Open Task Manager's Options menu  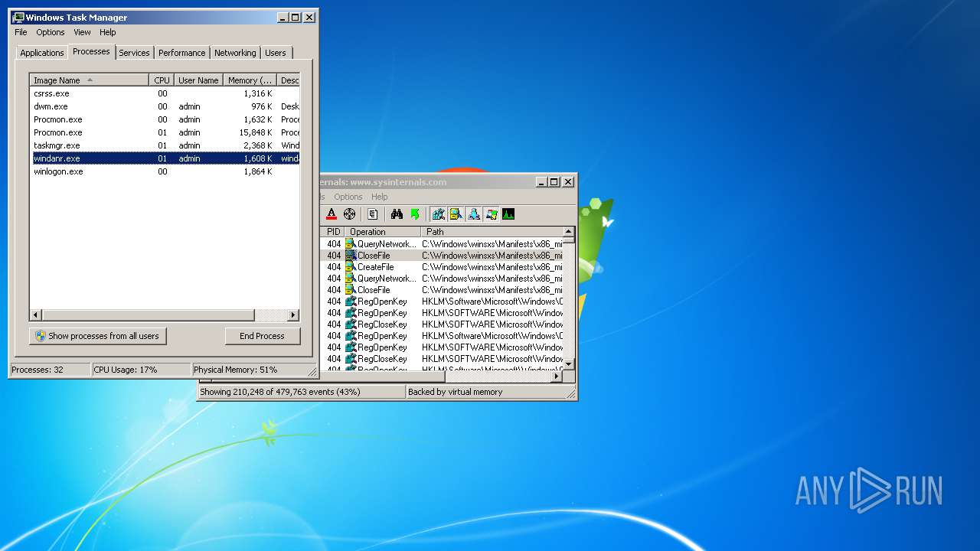click(51, 32)
